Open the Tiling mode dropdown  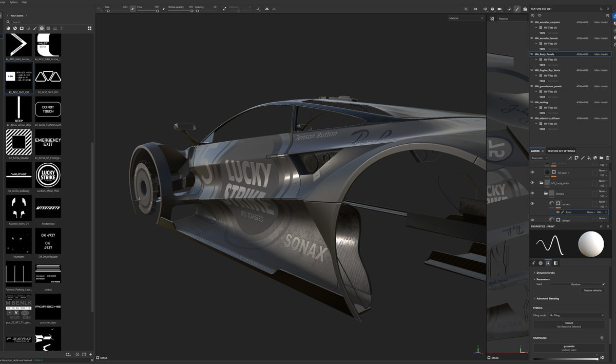coord(576,315)
